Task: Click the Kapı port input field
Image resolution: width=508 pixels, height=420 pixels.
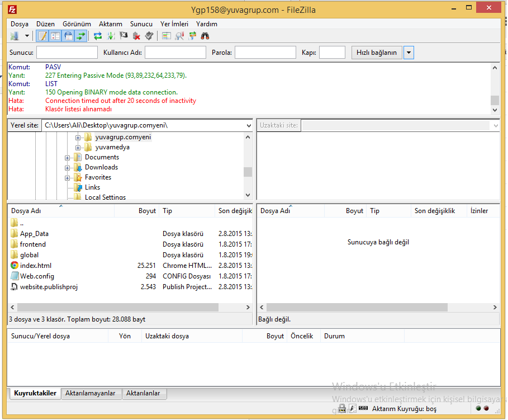Action: 332,53
